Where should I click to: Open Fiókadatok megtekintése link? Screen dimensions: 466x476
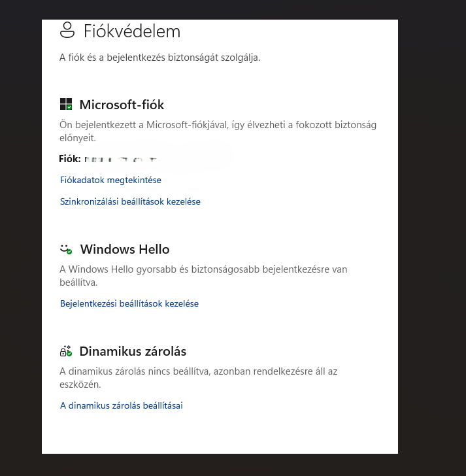click(x=110, y=180)
